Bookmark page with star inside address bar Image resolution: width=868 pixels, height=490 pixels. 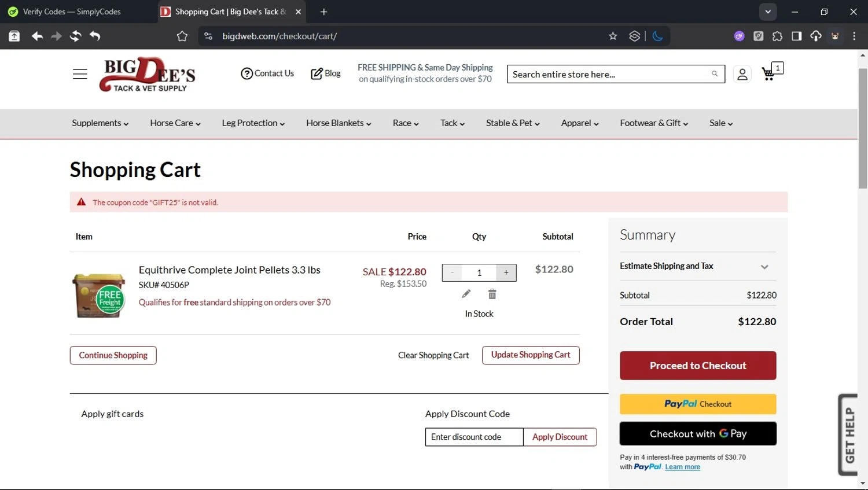(613, 36)
